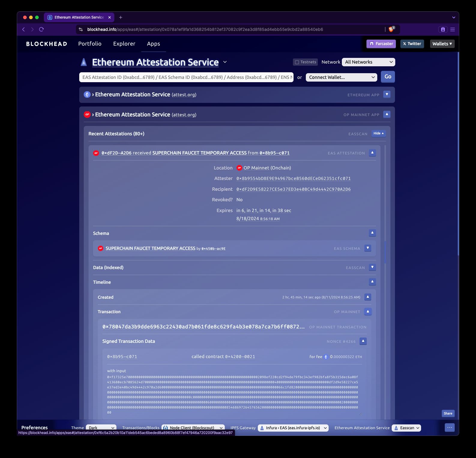Expand the EAS Schema card
The width and height of the screenshot is (476, 458).
pyautogui.click(x=368, y=248)
